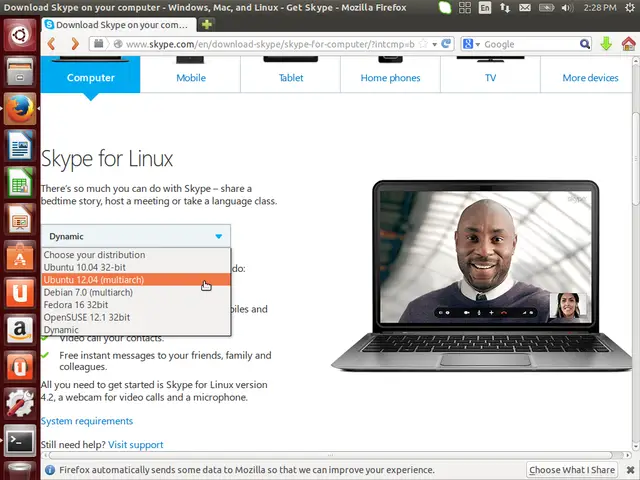Click the Skype for Linux heading
The height and width of the screenshot is (480, 640).
coord(107,159)
